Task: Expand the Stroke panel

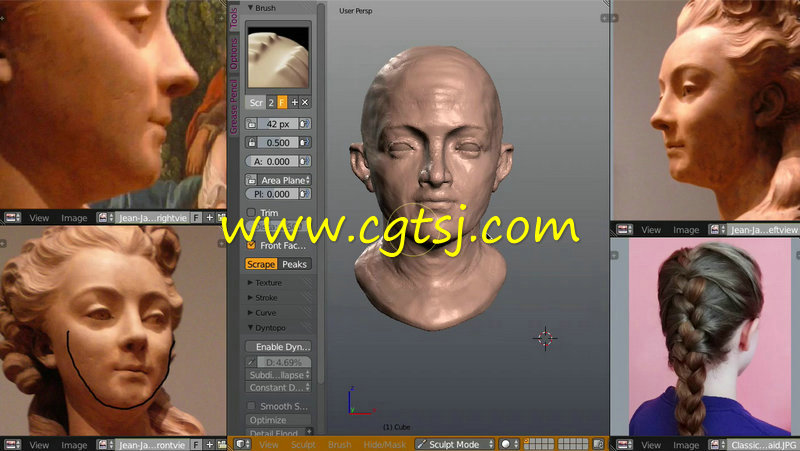Action: (x=251, y=297)
